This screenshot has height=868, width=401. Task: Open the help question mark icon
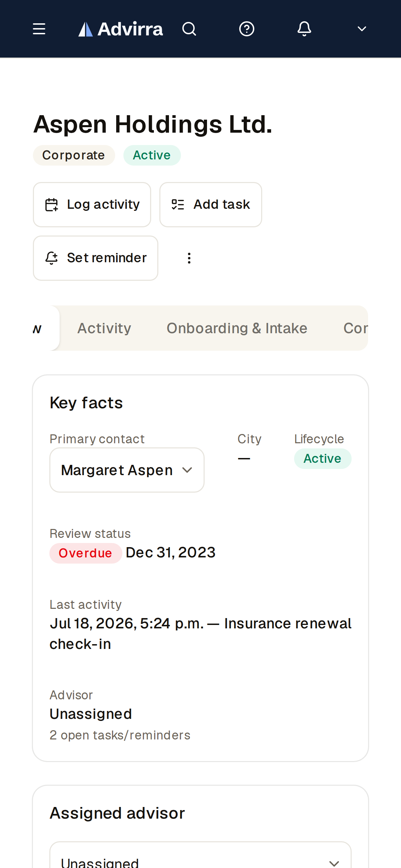[247, 29]
